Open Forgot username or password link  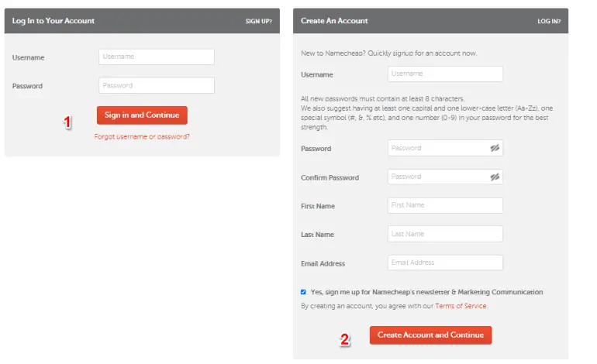pyautogui.click(x=142, y=136)
